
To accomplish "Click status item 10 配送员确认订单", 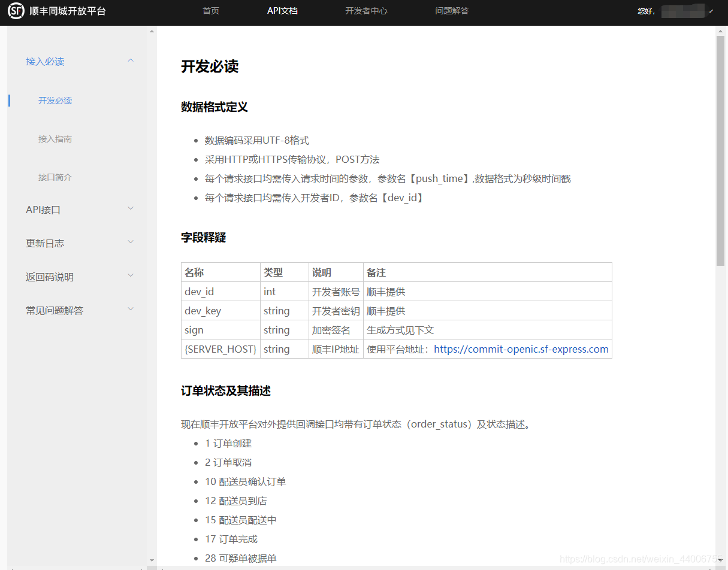I will pos(246,482).
